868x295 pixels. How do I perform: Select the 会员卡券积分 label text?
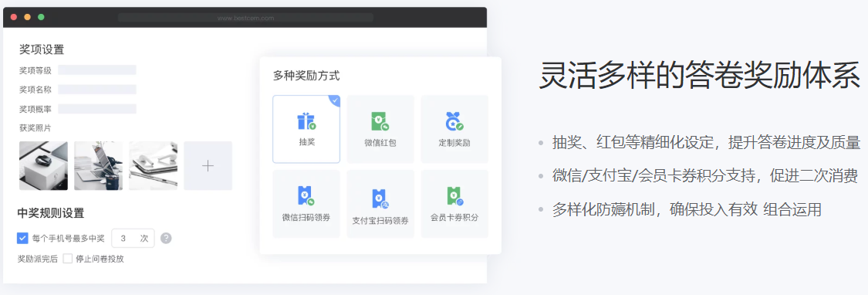tap(454, 217)
